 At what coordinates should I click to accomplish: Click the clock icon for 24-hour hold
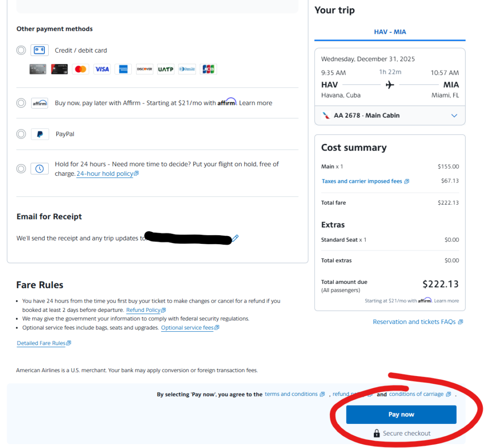[40, 168]
